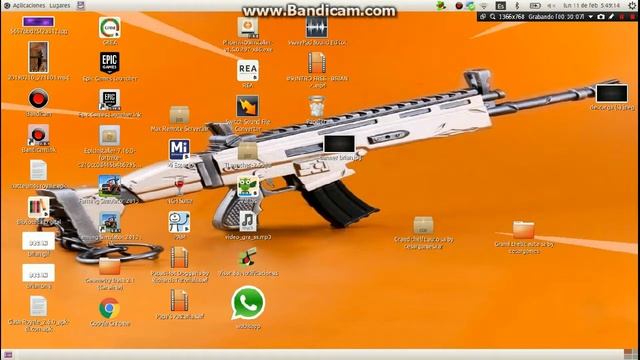Open Switch Sound File Converter
Image resolution: width=640 pixels, height=360 pixels.
click(x=247, y=106)
